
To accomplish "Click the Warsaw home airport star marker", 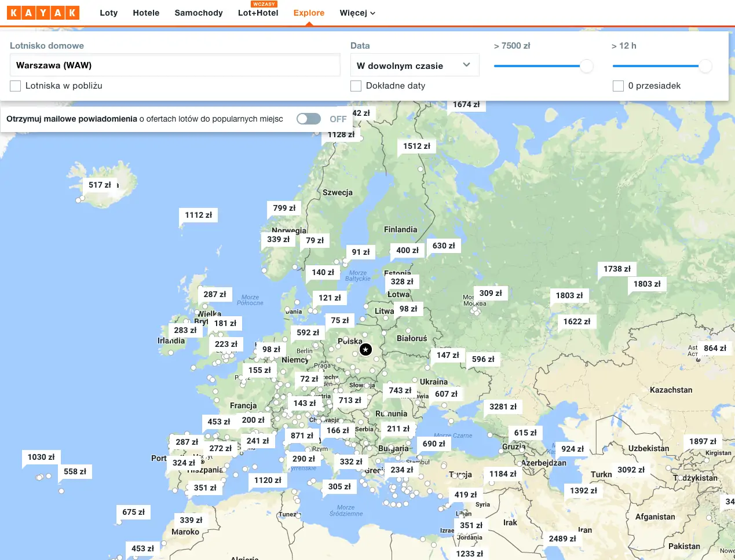I will tap(365, 349).
